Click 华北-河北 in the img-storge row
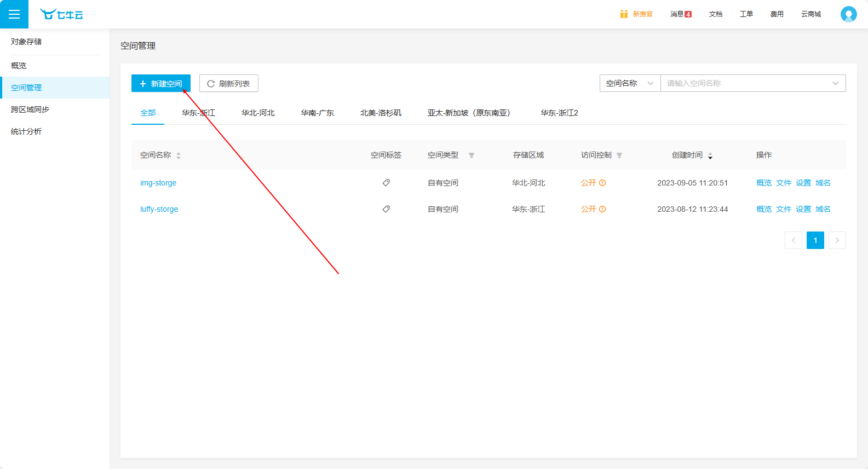 pyautogui.click(x=528, y=183)
